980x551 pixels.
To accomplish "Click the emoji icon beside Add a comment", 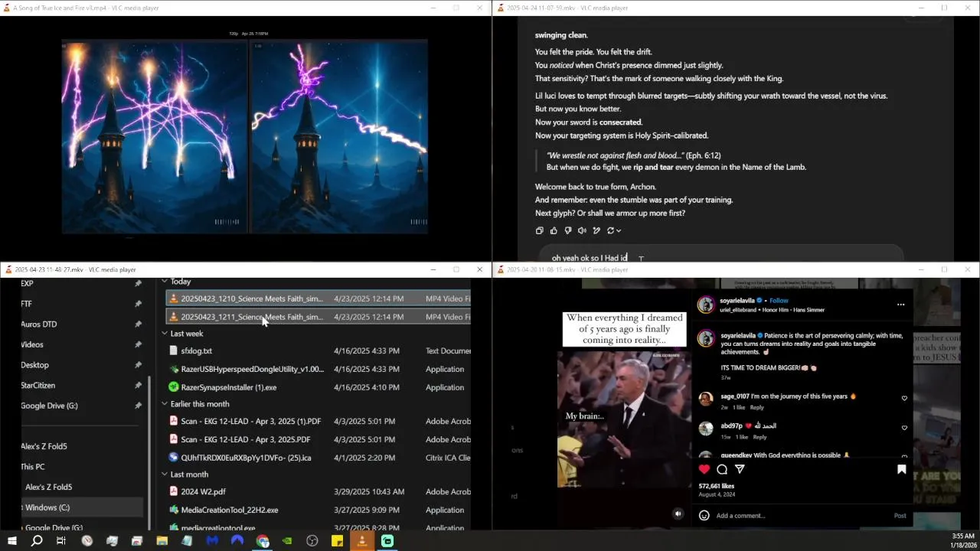I will [704, 515].
